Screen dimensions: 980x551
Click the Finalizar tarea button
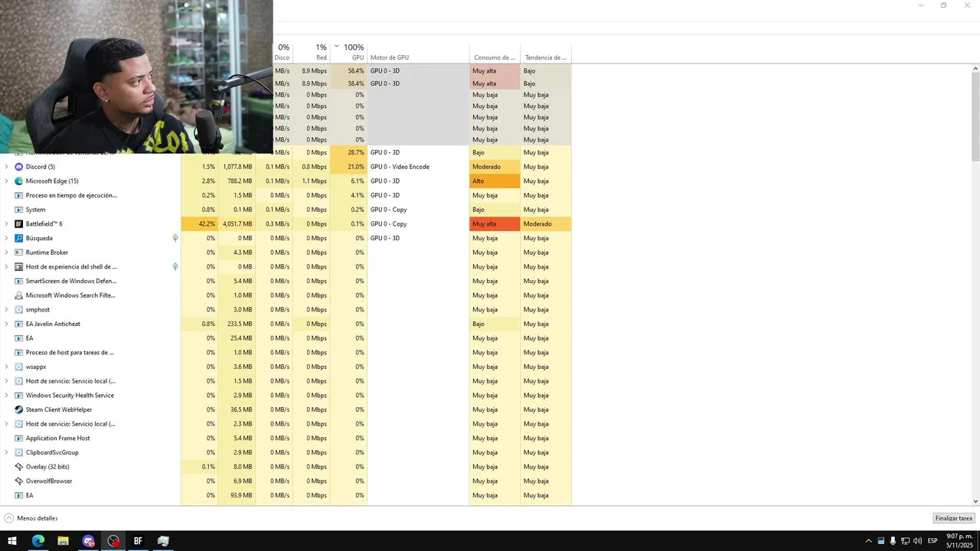click(x=953, y=518)
